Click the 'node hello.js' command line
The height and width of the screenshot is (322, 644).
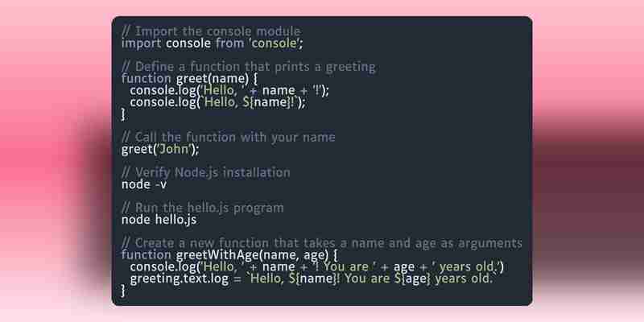tap(159, 220)
